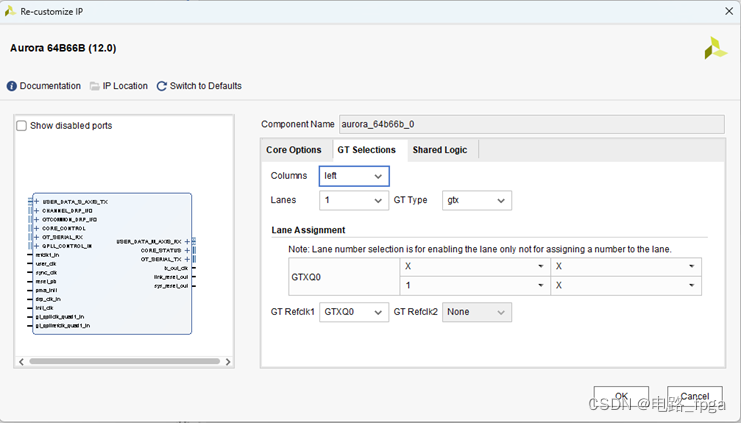Image resolution: width=741 pixels, height=423 pixels.
Task: Click the drp_clk_in port label
Action: 48,300
